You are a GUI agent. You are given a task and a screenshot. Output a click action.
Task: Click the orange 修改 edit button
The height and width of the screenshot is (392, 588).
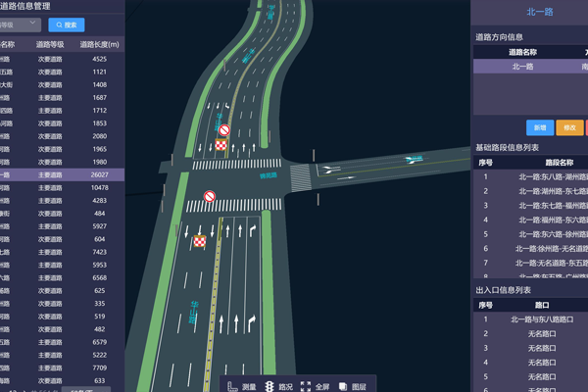click(x=569, y=128)
